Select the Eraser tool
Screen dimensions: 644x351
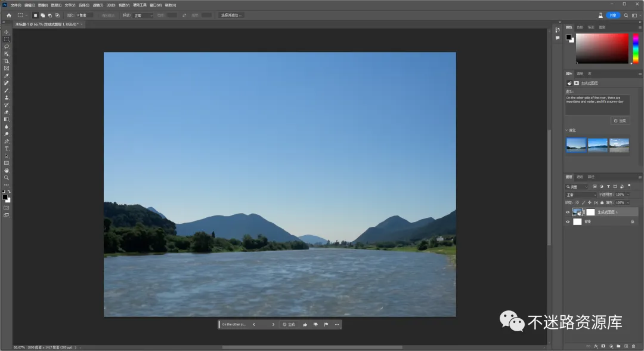point(6,112)
